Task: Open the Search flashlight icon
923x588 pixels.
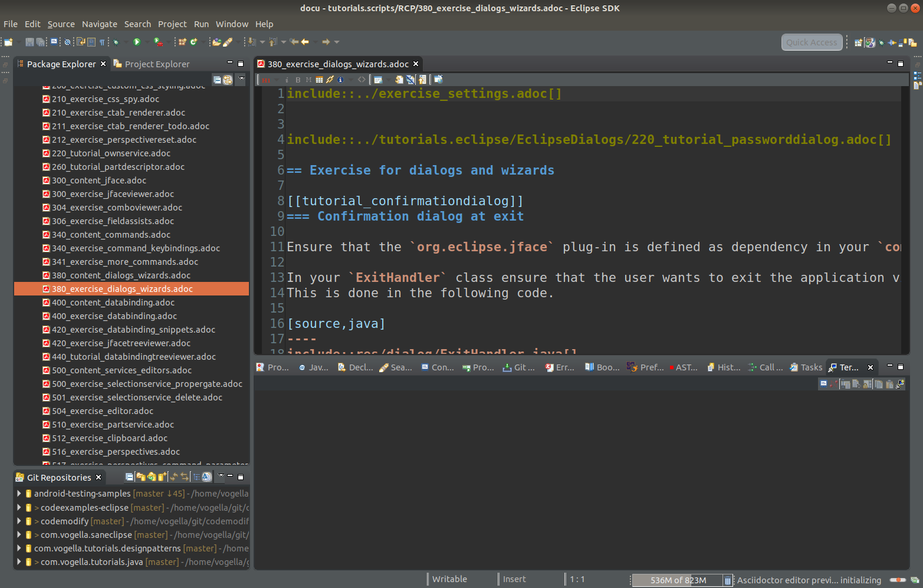Action: pos(229,41)
